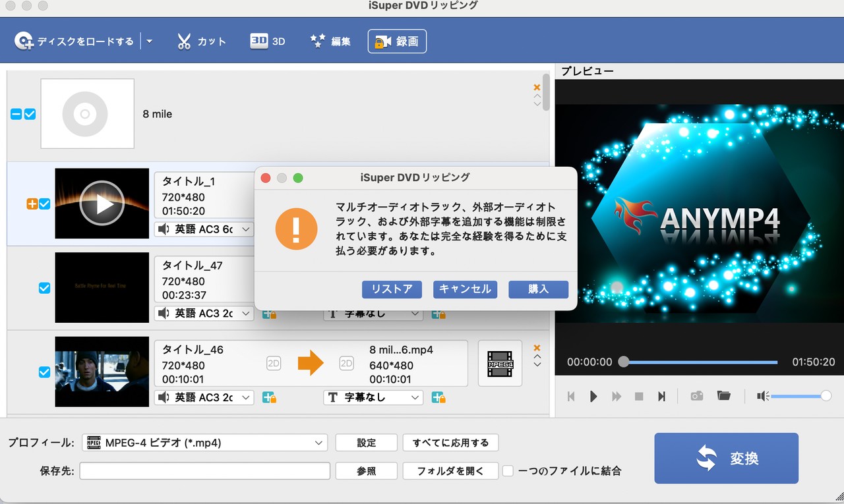Move タイトル_46 up with arrow

pyautogui.click(x=537, y=357)
